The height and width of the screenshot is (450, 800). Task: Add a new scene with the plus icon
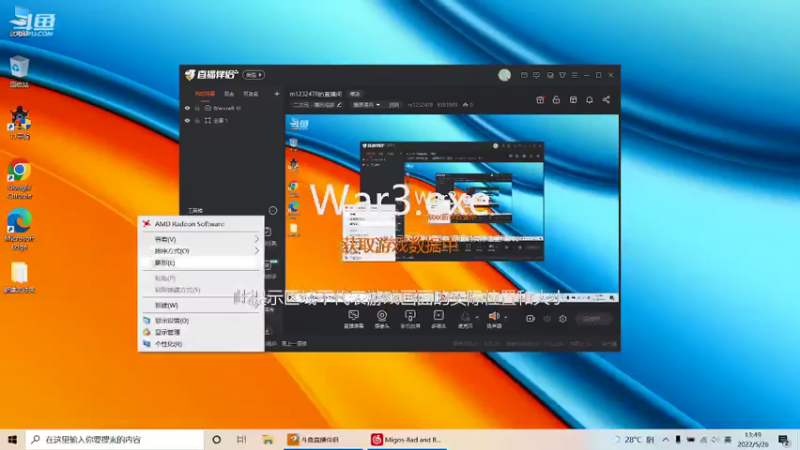(x=277, y=94)
